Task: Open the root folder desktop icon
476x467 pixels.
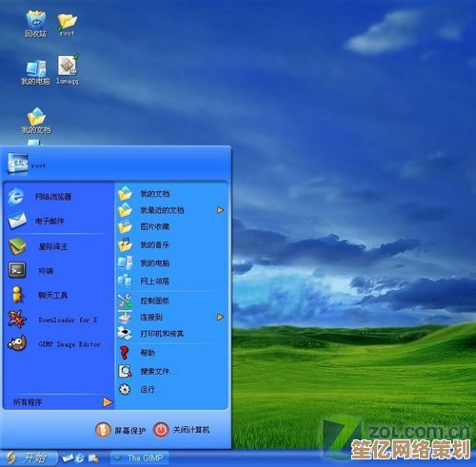Action: pyautogui.click(x=67, y=25)
